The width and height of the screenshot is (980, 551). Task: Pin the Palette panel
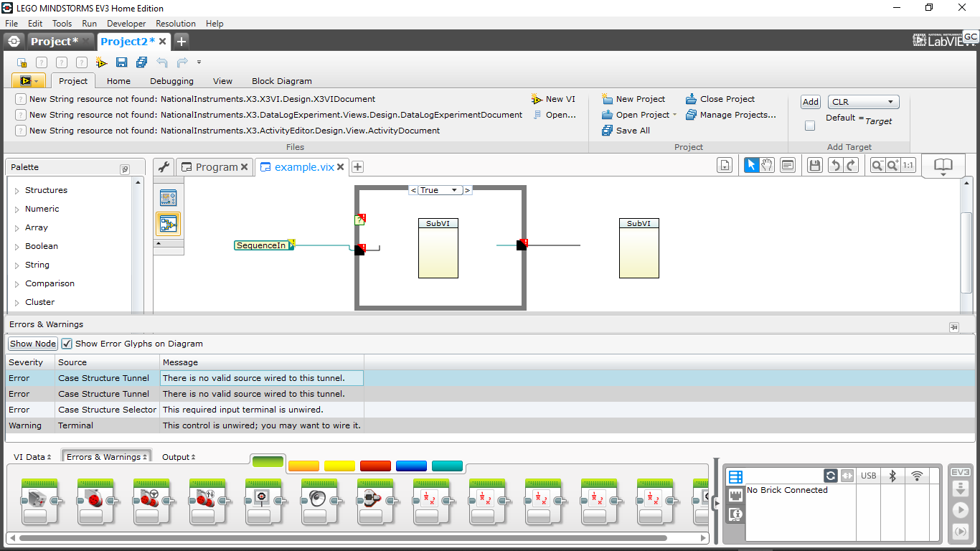[x=125, y=169]
